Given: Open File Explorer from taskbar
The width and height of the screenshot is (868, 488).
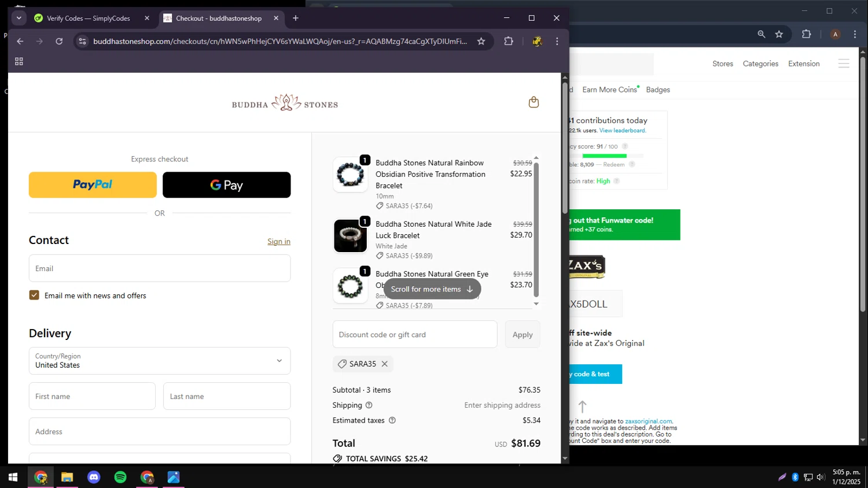Looking at the screenshot, I should coord(67,477).
